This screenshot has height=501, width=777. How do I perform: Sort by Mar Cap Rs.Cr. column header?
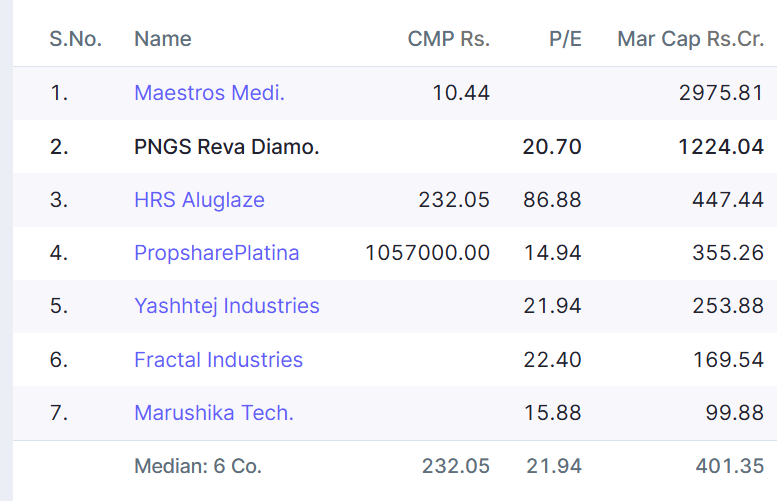point(690,39)
